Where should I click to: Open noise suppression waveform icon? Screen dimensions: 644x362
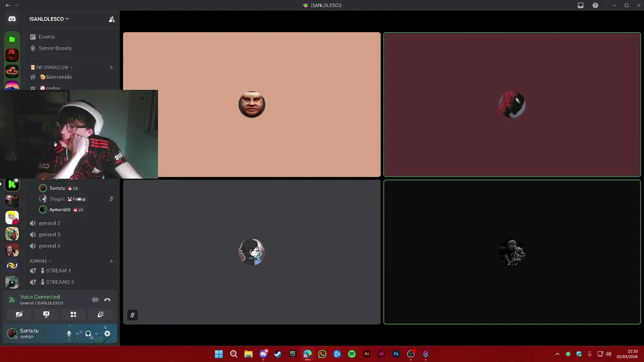[x=95, y=300]
